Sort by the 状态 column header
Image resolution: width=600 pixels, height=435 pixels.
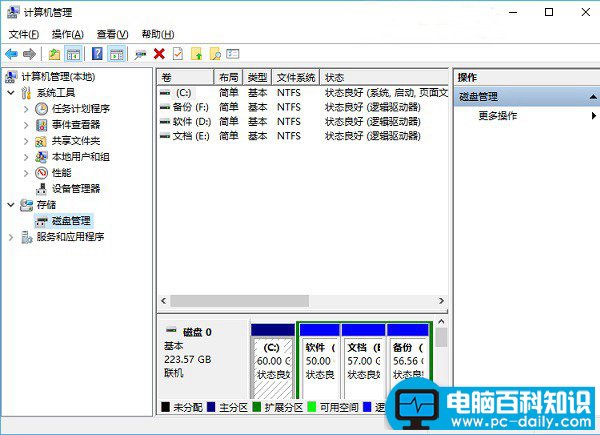[x=384, y=77]
